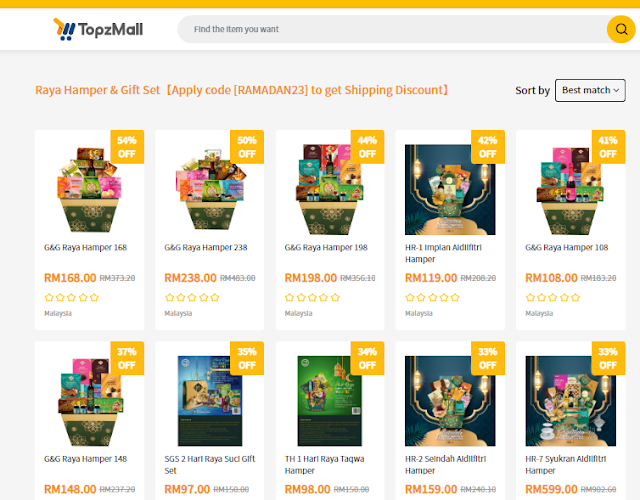Open G&G Raya Hamper 238 product title

point(206,247)
